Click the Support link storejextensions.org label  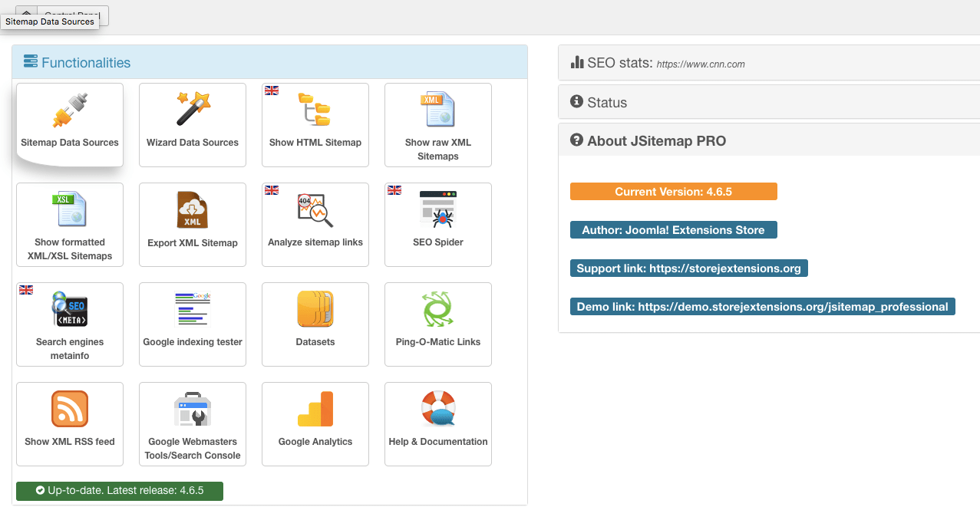pos(689,268)
